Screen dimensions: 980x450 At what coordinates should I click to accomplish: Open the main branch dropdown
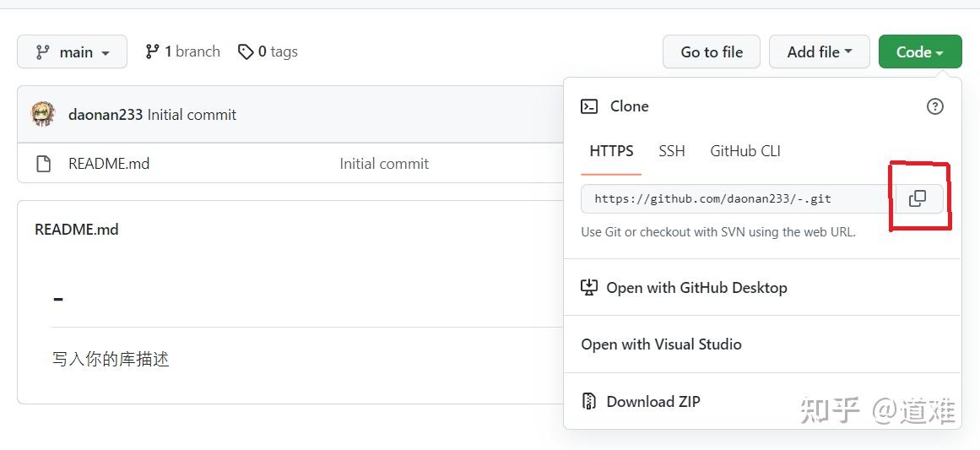pyautogui.click(x=72, y=52)
